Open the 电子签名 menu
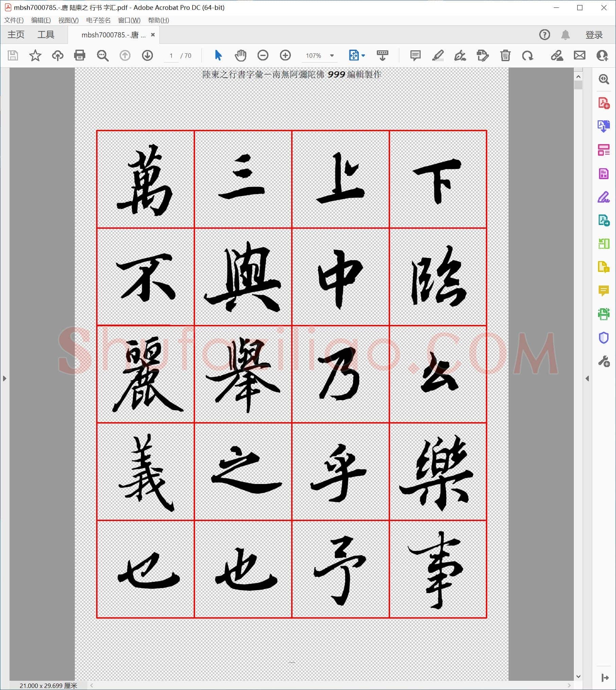The image size is (616, 690). (98, 20)
